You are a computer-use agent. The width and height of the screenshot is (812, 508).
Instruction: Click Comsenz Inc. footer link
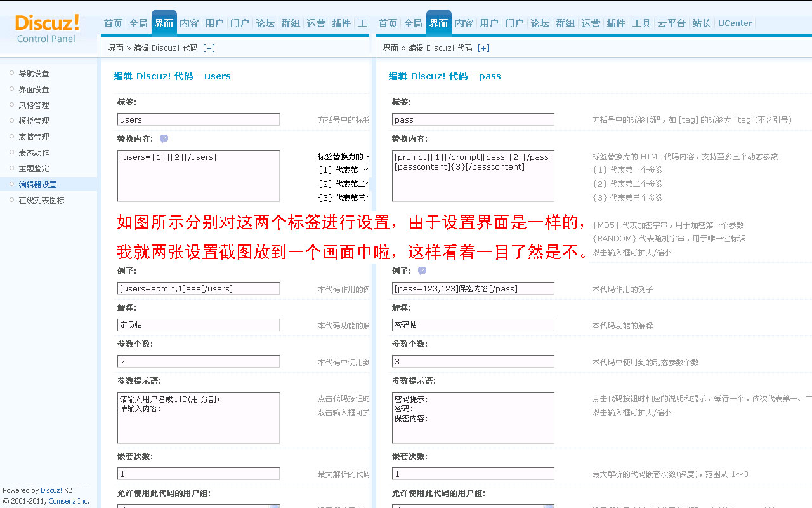click(69, 501)
